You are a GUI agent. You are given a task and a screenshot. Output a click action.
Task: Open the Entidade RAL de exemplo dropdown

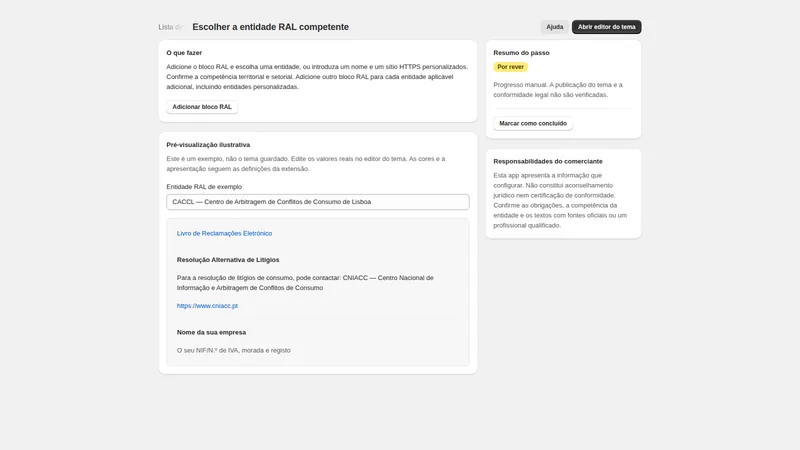pyautogui.click(x=317, y=202)
